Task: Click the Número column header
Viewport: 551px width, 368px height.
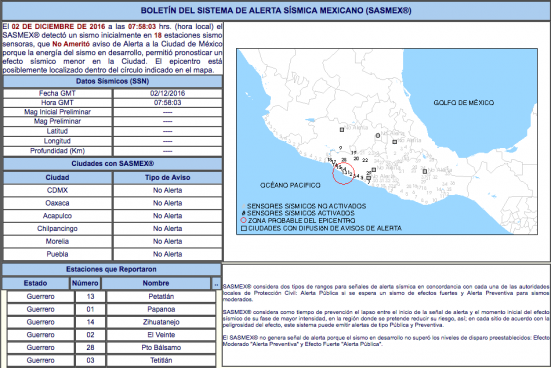Action: click(x=85, y=283)
